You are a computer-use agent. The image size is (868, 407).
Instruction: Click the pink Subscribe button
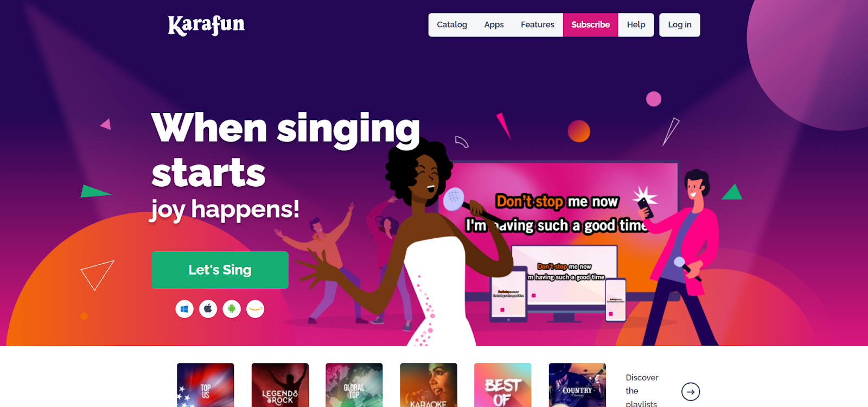point(591,25)
